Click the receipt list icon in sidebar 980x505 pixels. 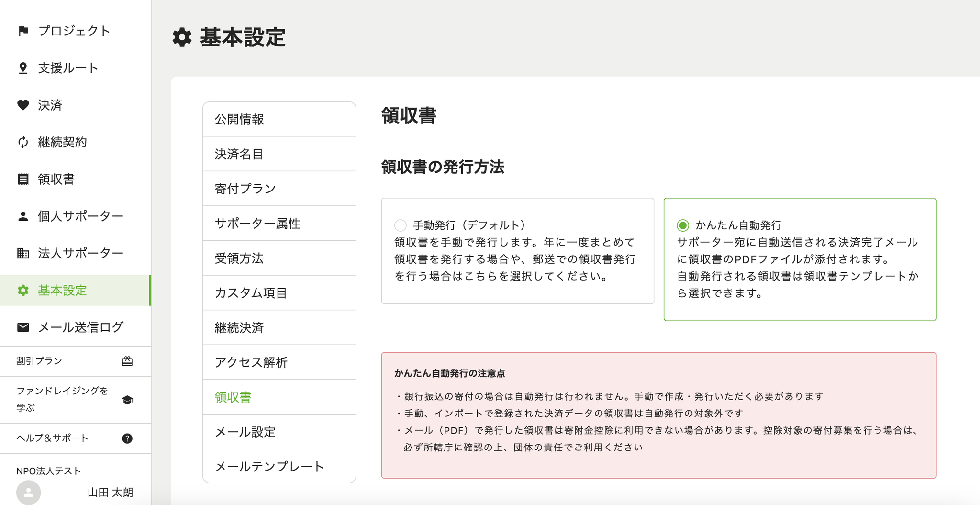click(x=23, y=179)
